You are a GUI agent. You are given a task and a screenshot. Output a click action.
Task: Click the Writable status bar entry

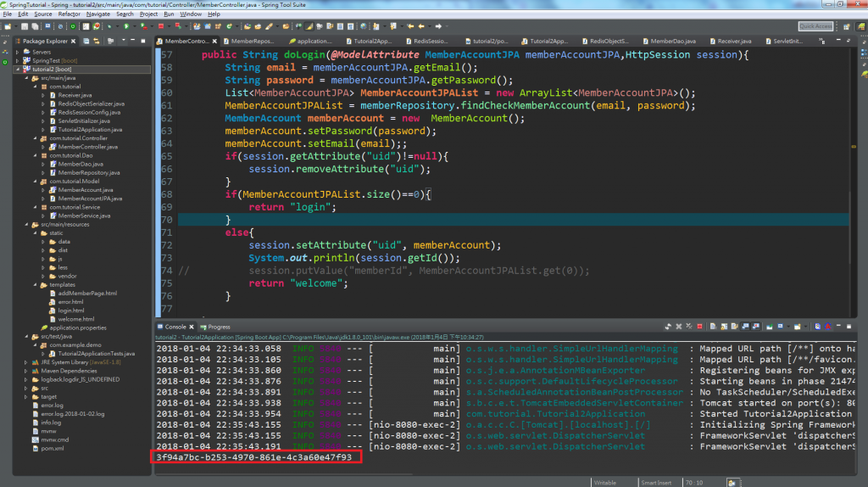coord(605,483)
